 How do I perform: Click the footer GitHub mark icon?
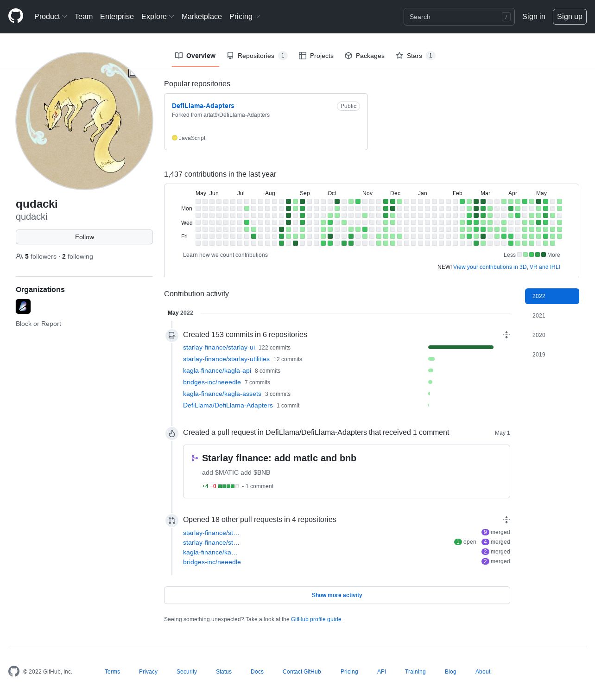[14, 671]
